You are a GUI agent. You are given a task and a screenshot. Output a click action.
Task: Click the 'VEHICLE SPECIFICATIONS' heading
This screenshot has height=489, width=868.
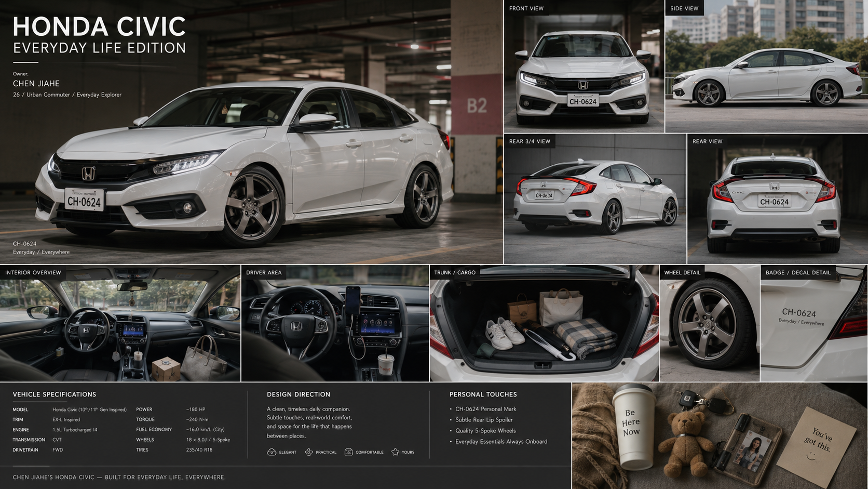55,394
